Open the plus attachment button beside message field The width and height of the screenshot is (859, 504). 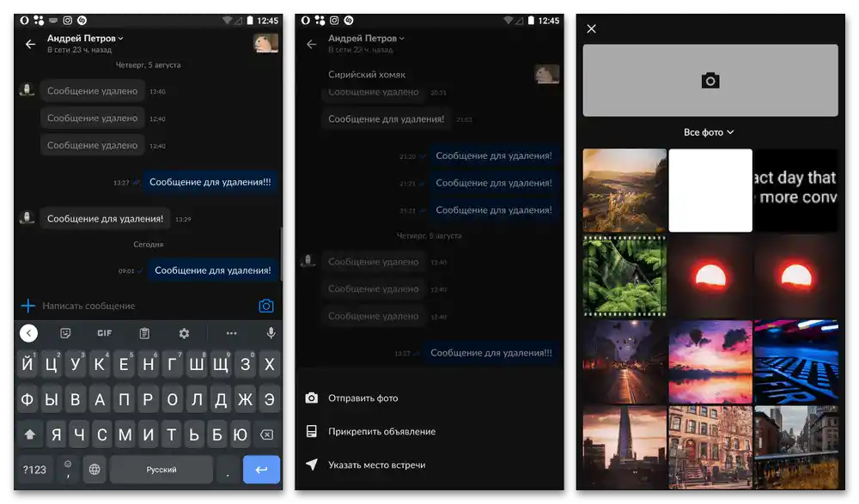[x=28, y=306]
